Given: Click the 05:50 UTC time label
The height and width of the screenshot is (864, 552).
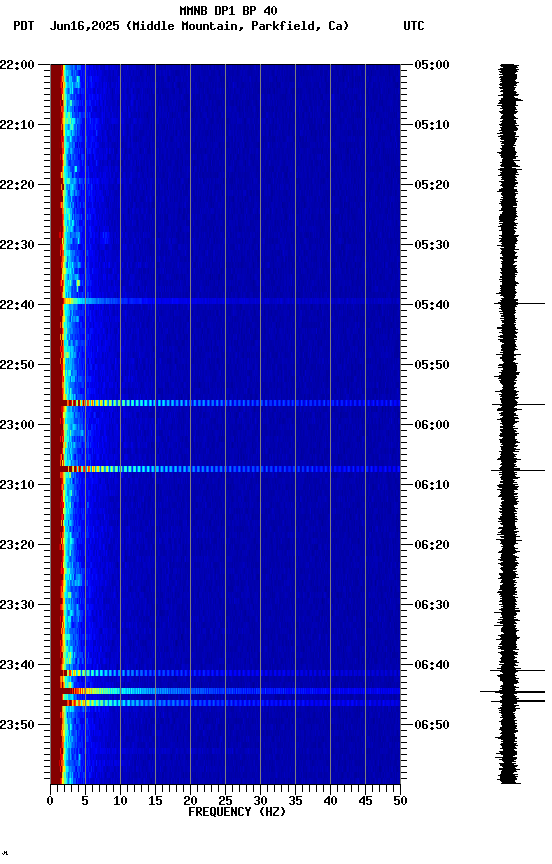Looking at the screenshot, I should [x=432, y=365].
